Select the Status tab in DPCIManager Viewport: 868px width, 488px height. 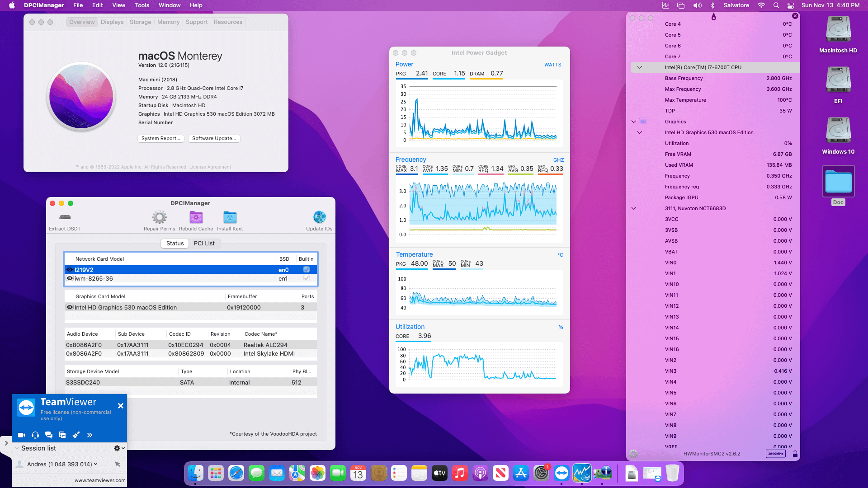[x=175, y=243]
